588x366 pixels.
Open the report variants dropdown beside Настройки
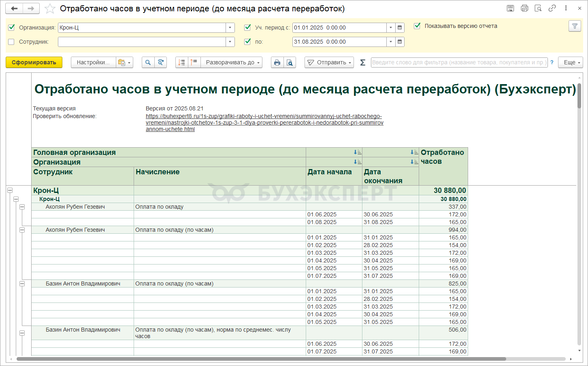coord(124,62)
